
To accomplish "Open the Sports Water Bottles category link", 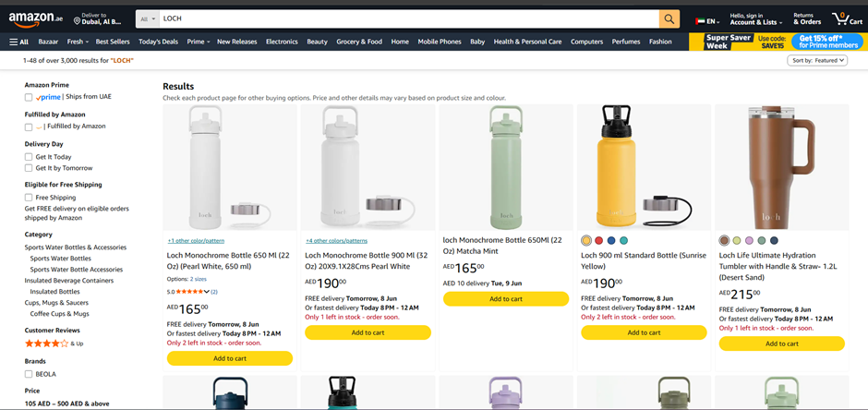I will 61,259.
